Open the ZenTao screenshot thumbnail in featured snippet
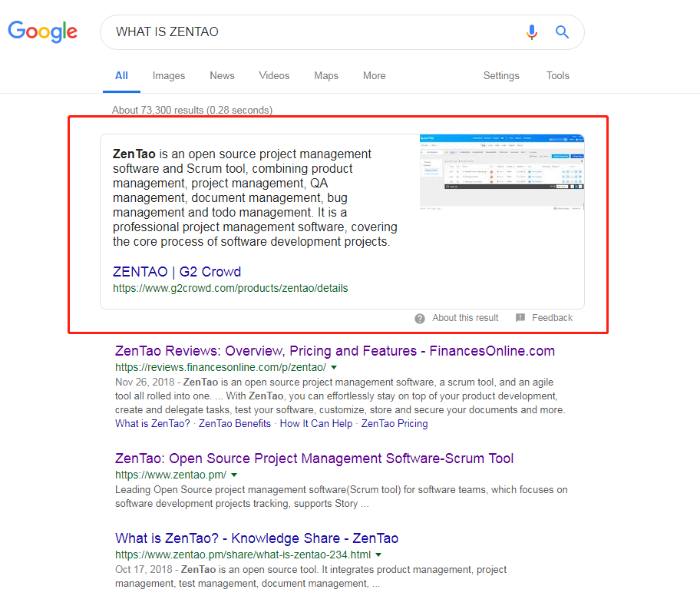Viewport: 700px width, 596px height. pyautogui.click(x=502, y=172)
